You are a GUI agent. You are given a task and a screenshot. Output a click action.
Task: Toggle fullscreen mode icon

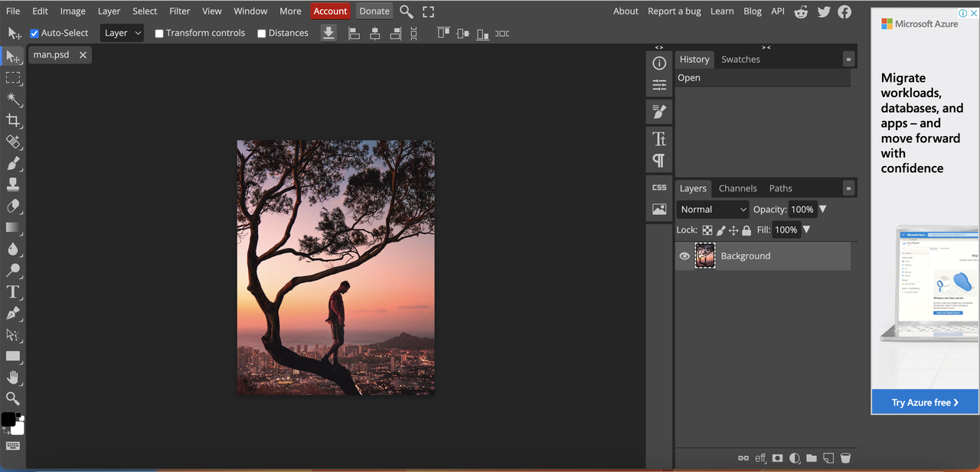429,11
